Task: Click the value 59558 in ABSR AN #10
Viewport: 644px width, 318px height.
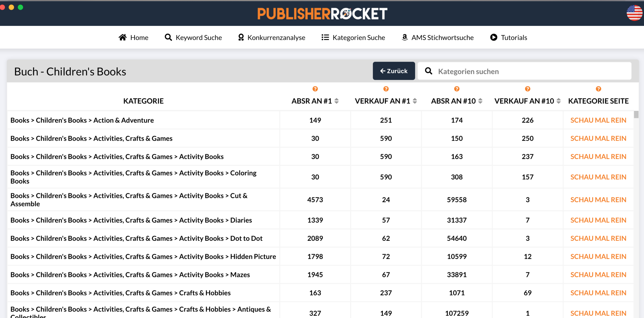Action: pos(457,200)
